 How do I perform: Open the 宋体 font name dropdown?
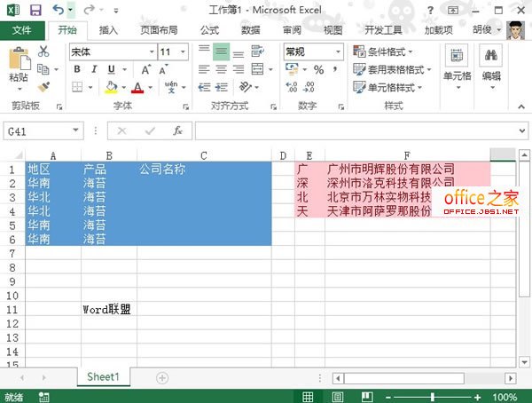[152, 52]
